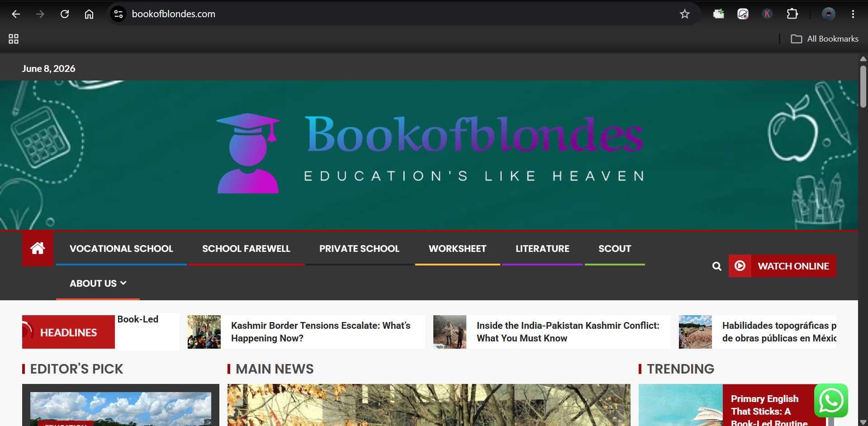Go back with the browser back arrow
The height and width of the screenshot is (426, 868).
point(16,14)
